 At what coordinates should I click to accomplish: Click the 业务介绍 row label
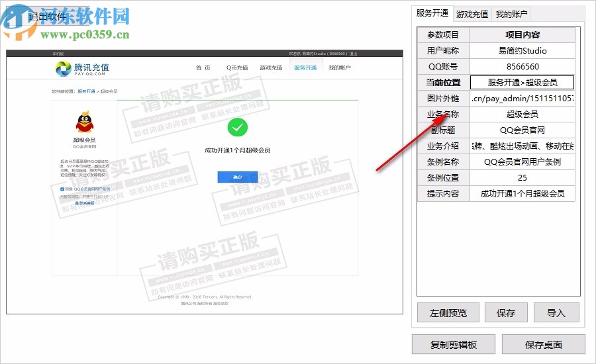click(443, 146)
